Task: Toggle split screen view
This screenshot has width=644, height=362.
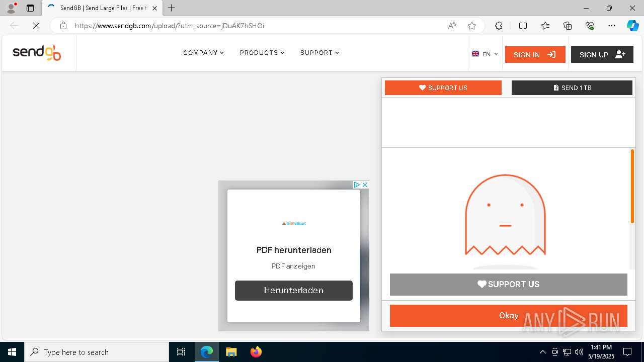Action: (x=523, y=26)
